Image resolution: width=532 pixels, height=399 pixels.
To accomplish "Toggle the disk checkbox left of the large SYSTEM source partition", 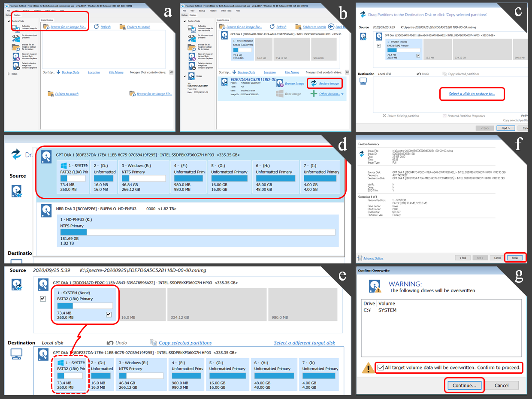I will click(42, 299).
